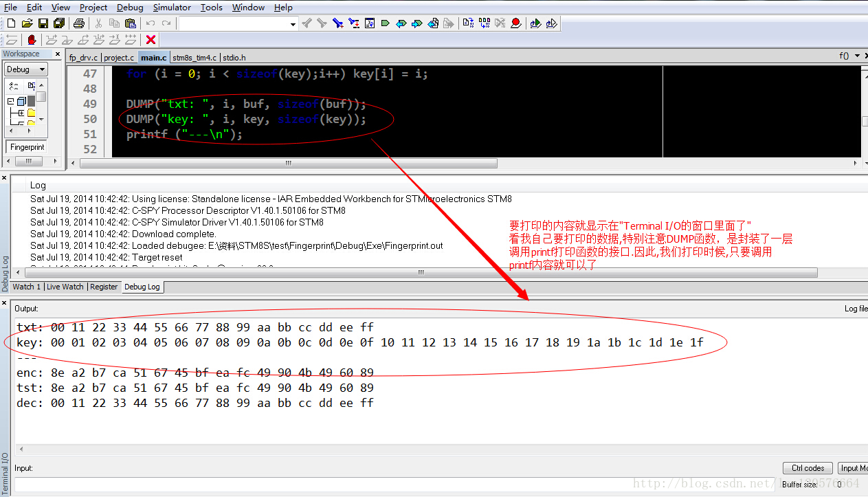Open the File menu

10,8
